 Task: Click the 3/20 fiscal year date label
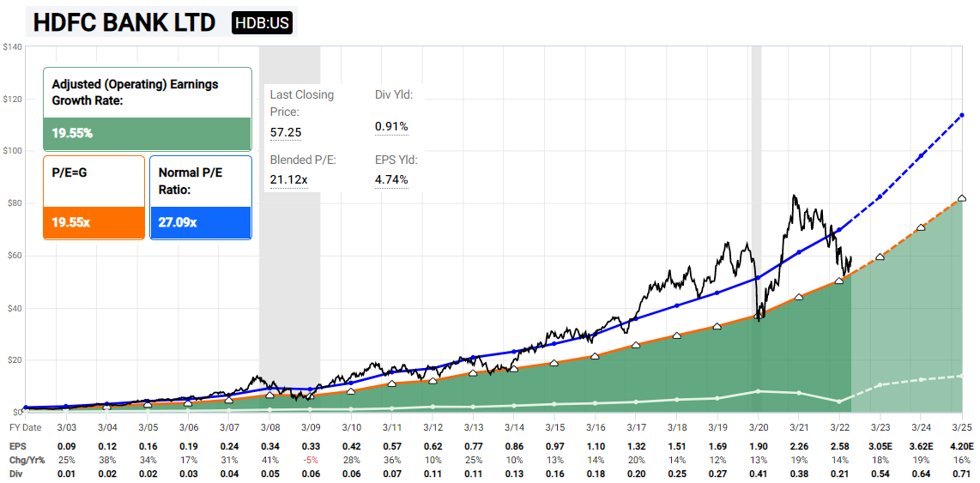758,429
